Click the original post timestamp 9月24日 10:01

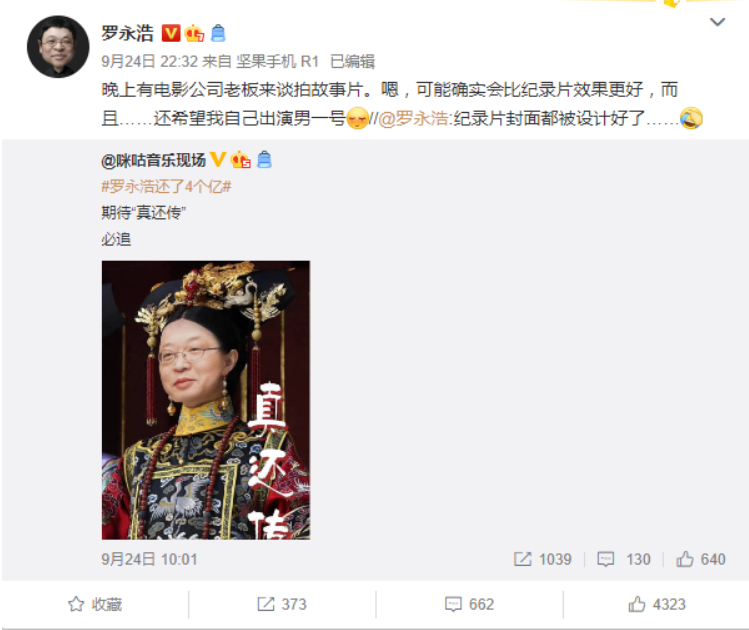click(x=149, y=559)
